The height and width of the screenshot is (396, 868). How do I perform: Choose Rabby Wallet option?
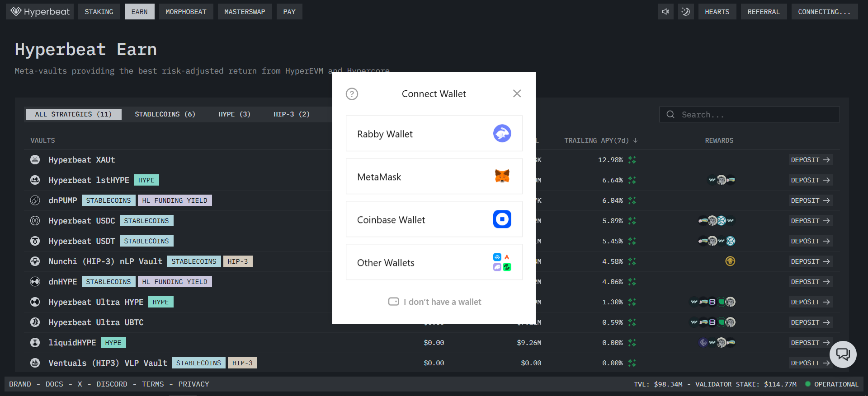[x=434, y=134]
